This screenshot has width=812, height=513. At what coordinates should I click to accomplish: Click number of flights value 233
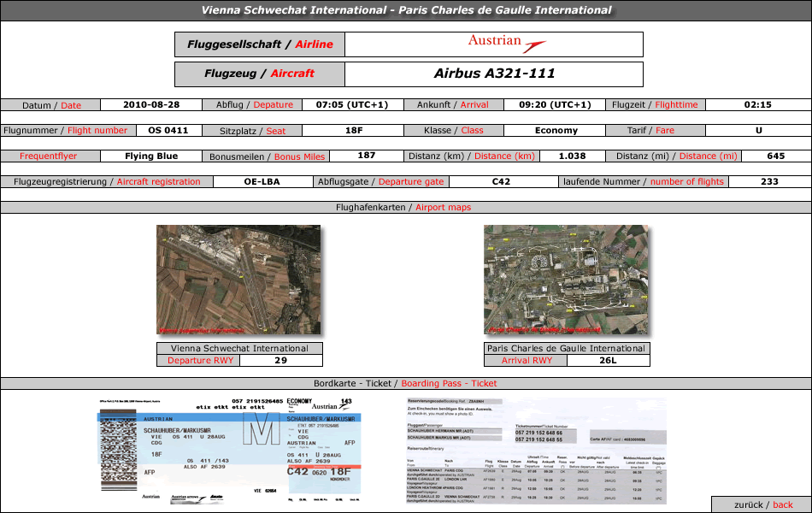769,182
